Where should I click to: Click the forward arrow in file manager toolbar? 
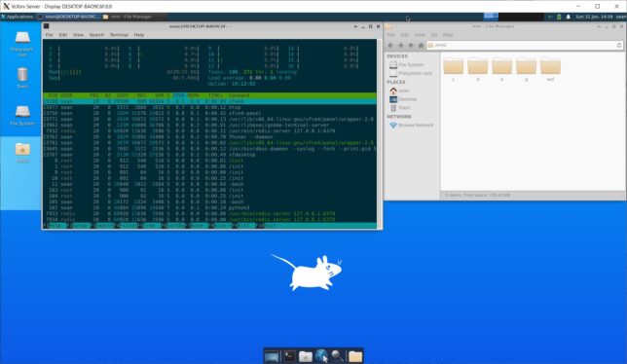coord(401,46)
